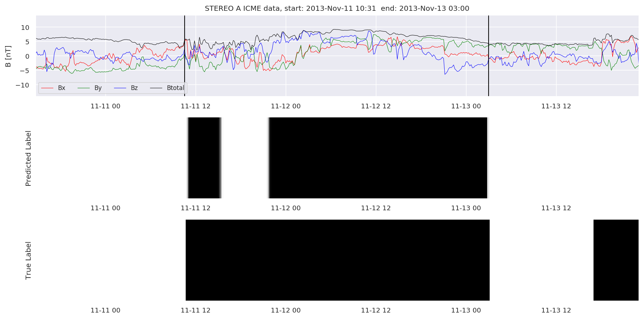Click 11-11 12 tick under the B field plot

[195, 106]
